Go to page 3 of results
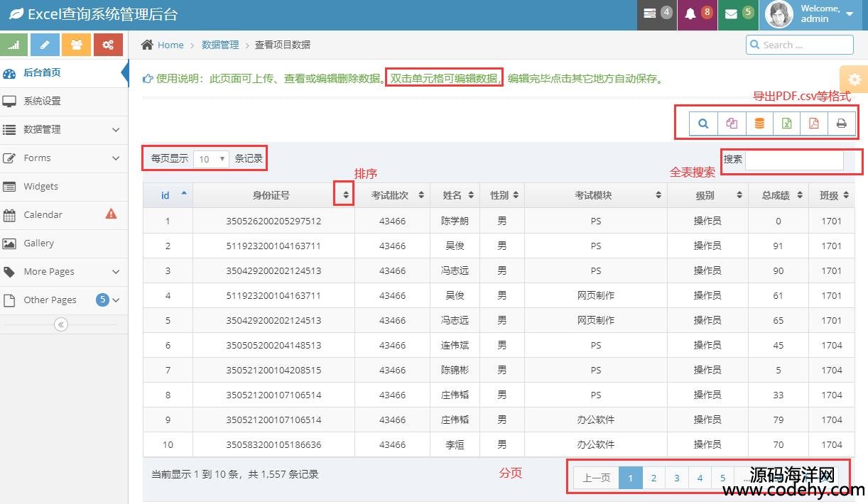 [x=676, y=478]
